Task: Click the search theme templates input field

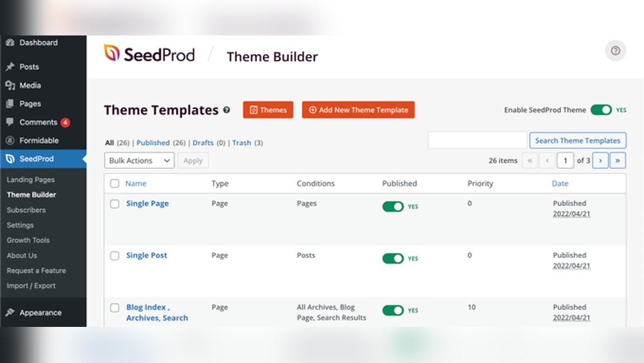Action: click(478, 140)
